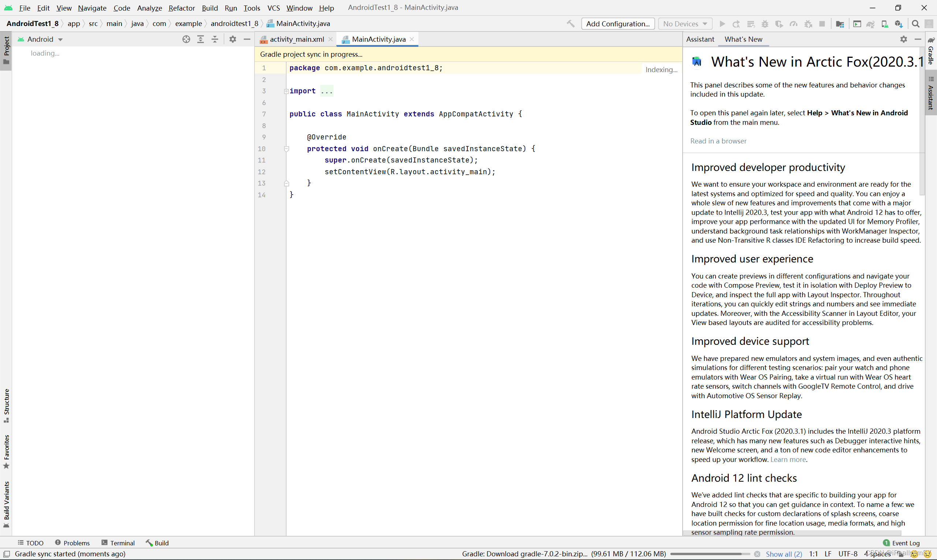Click the Gradle download progress bar
This screenshot has height=560, width=937.
[x=710, y=554]
